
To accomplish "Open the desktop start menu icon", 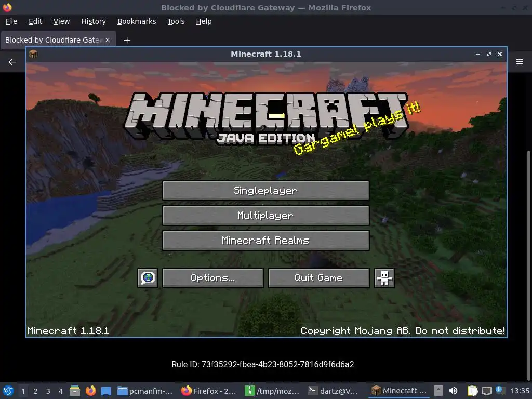I will point(8,391).
